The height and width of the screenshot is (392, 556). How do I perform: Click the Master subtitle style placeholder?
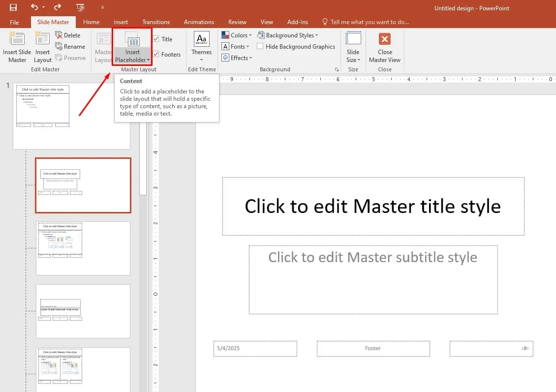tap(373, 280)
